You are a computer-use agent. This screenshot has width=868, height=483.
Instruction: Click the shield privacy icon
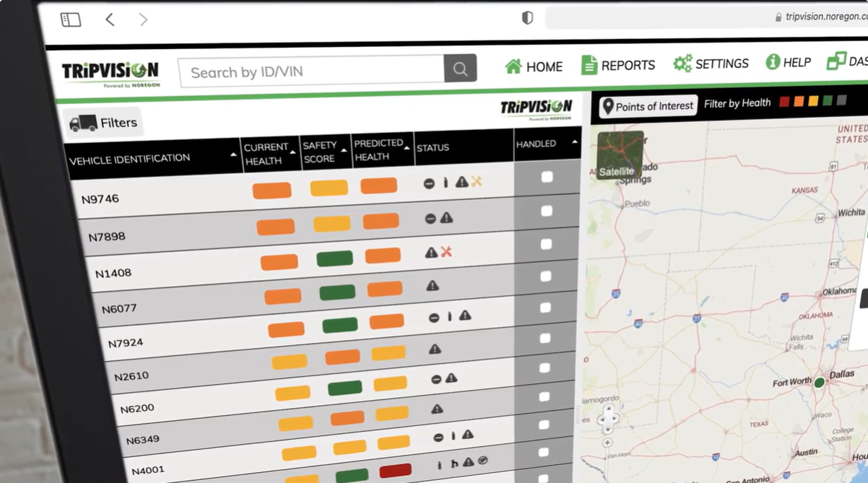(528, 18)
